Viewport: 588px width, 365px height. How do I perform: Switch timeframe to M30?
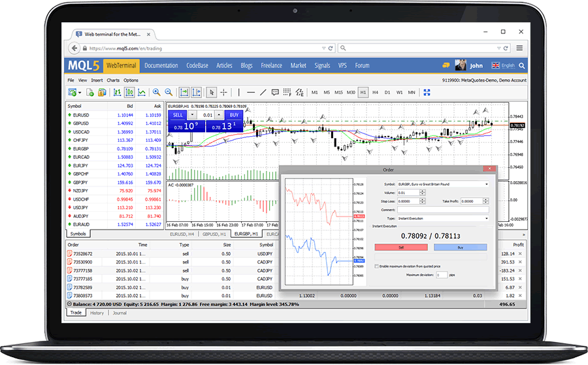click(x=351, y=92)
